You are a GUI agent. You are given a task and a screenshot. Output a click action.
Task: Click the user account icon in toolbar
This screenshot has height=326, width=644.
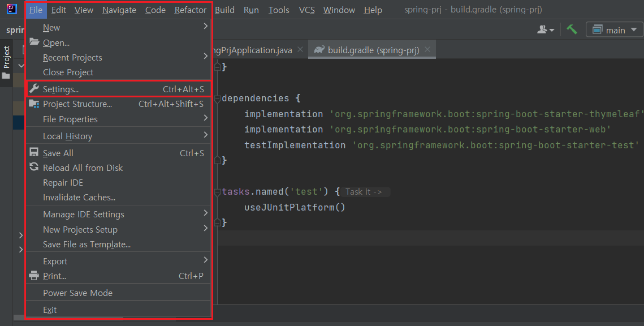[x=546, y=29]
